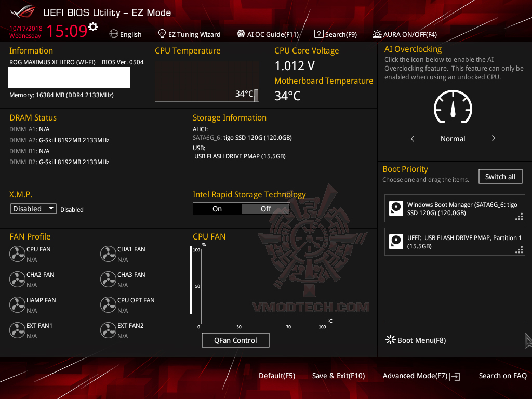532x399 pixels.
Task: Select next AI Overclocking mode arrow
Action: [494, 138]
